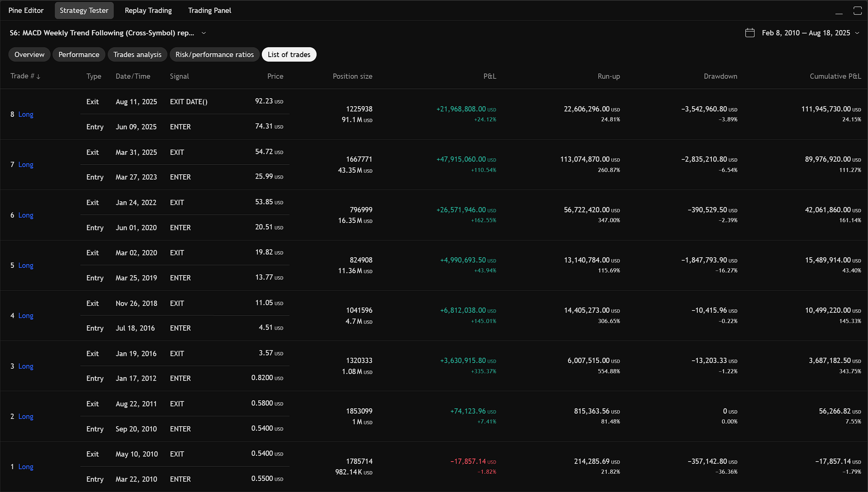This screenshot has height=492, width=868.
Task: Click the 982.14 K USD position value
Action: (354, 472)
